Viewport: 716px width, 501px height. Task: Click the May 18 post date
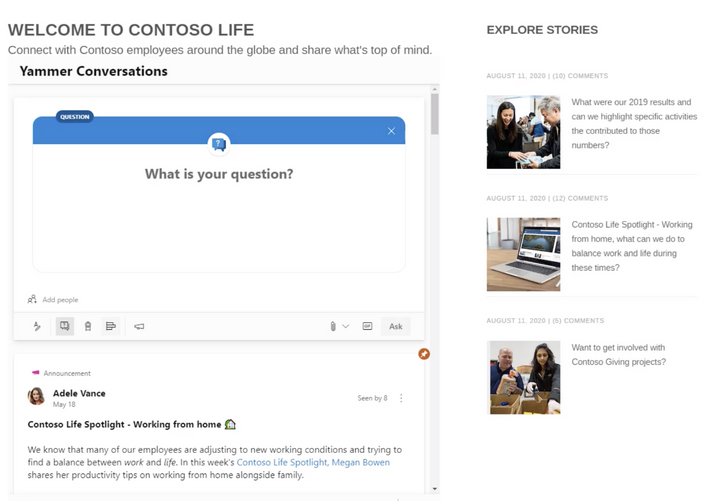(x=64, y=404)
